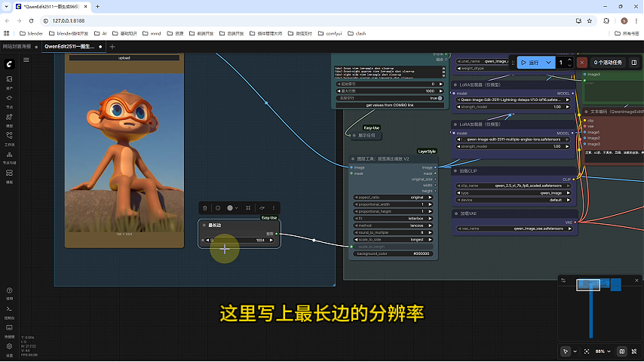Delete selected node with trash icon
The height and width of the screenshot is (362, 644).
205,208
